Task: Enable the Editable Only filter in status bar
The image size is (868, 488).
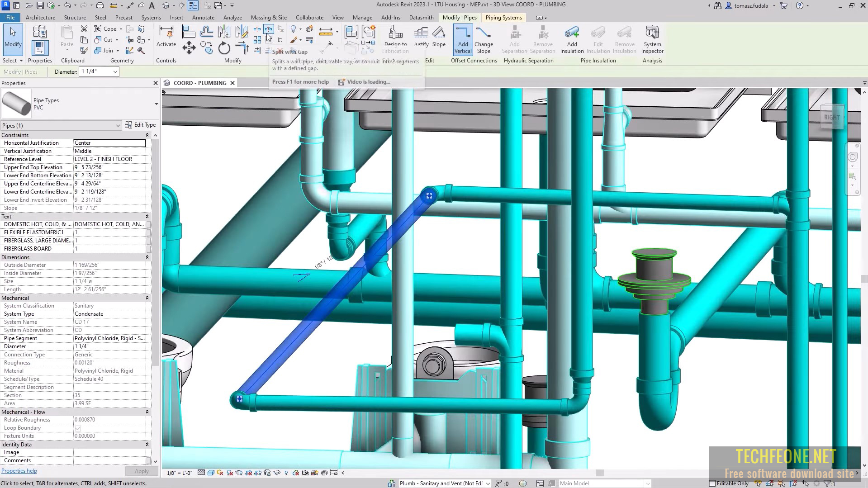Action: click(712, 483)
